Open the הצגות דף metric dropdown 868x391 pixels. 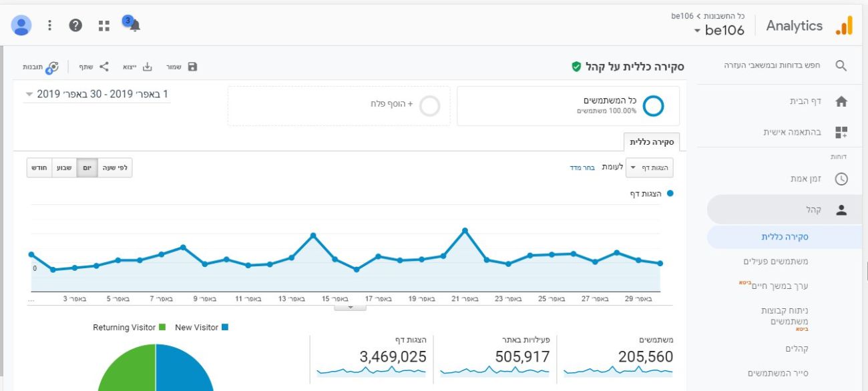(649, 167)
